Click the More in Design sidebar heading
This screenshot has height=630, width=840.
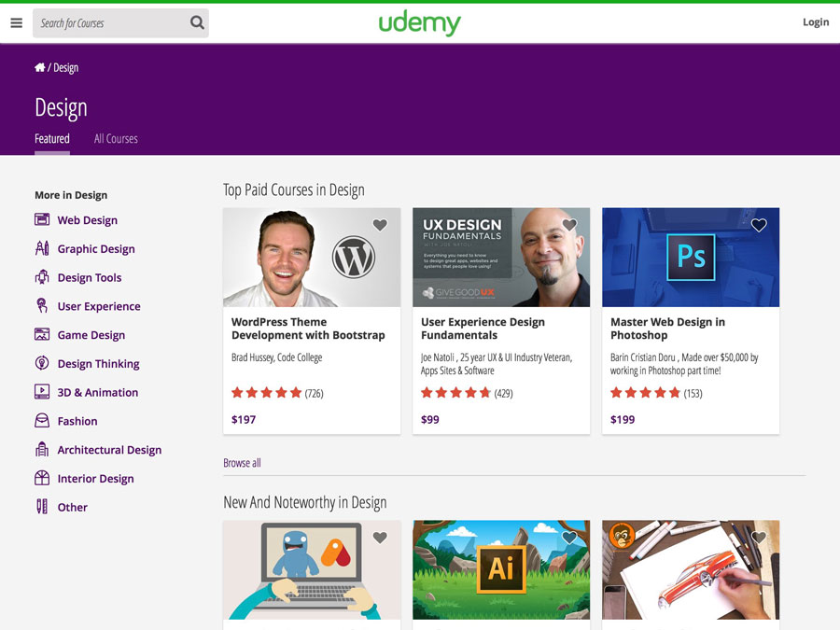pos(71,195)
